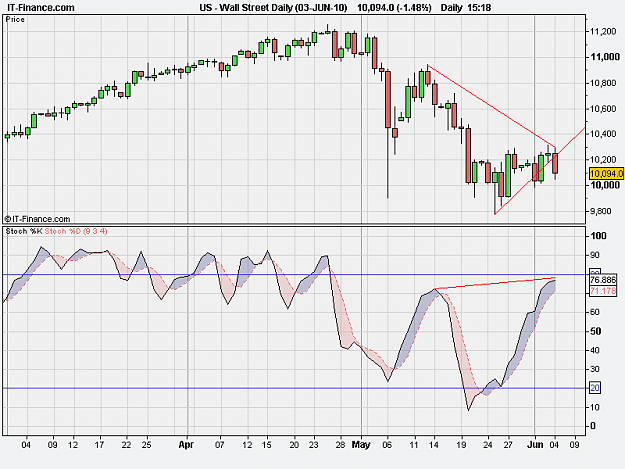Click the 9,800 price axis label
625x469 pixels.
tap(601, 211)
